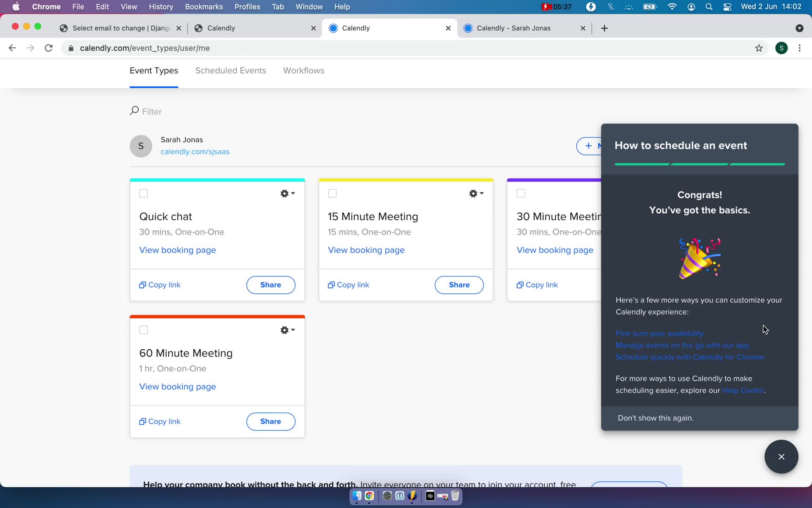
Task: Click Help Center link in popup
Action: pos(743,390)
